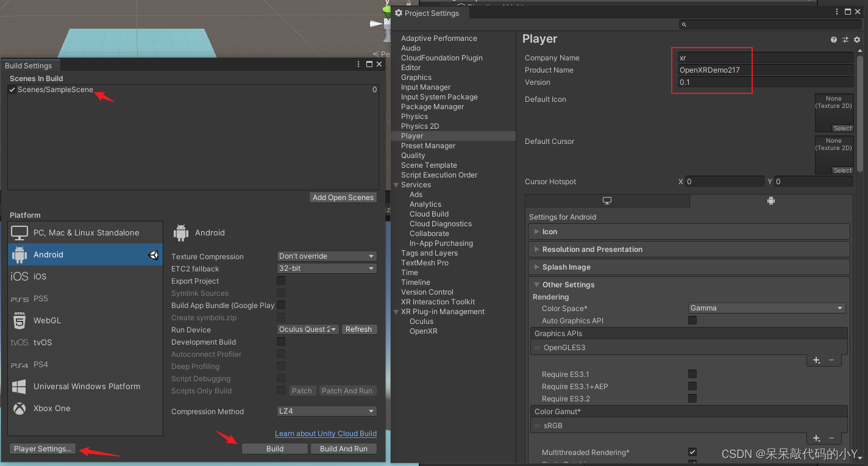Open the Learn about Unity Cloud Build link
The width and height of the screenshot is (868, 466).
click(x=325, y=434)
